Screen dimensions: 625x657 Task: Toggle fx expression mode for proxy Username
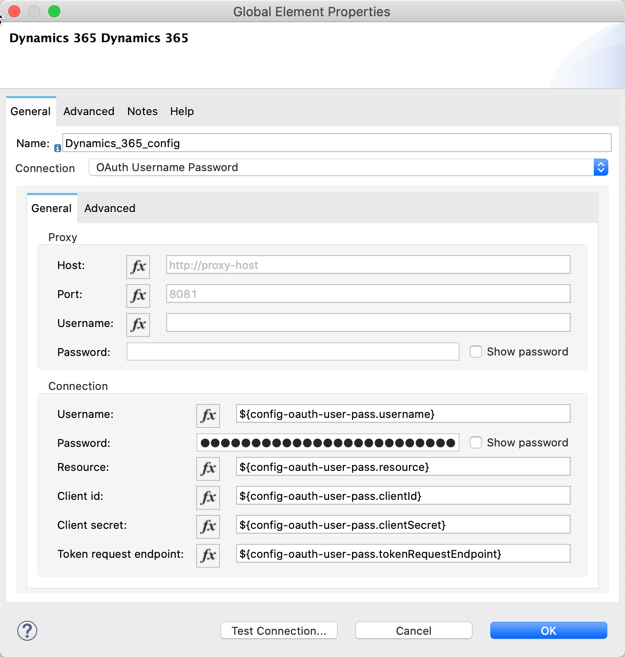coord(138,324)
